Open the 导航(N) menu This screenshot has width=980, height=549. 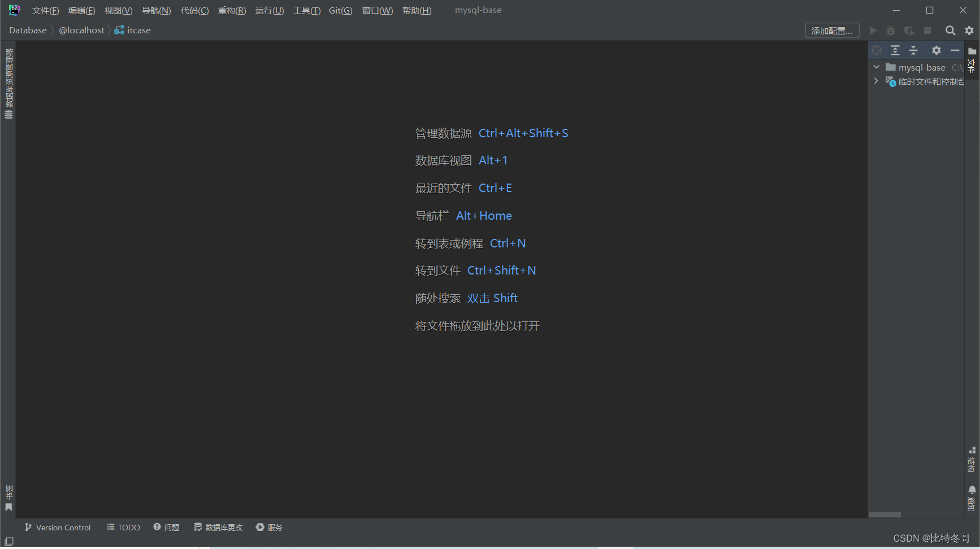click(156, 11)
